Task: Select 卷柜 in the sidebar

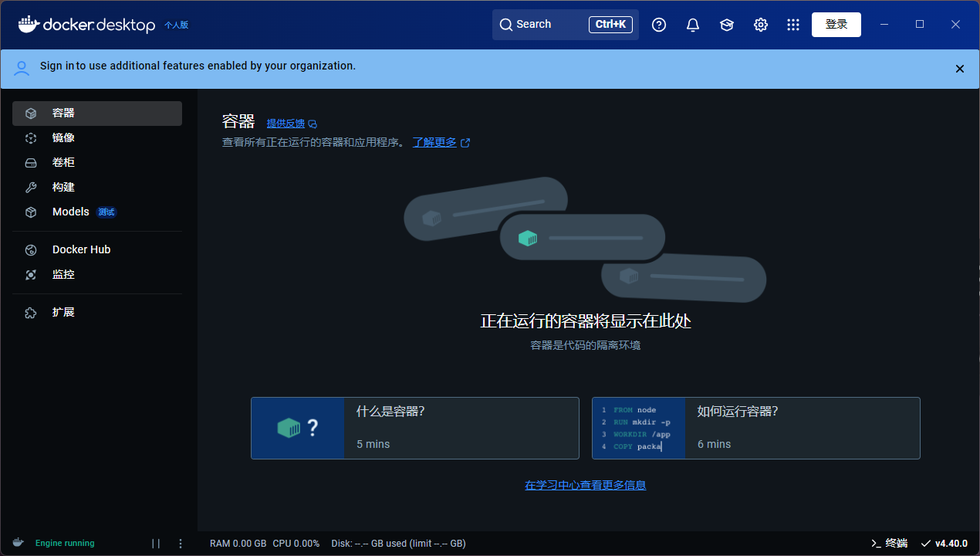Action: pyautogui.click(x=97, y=162)
